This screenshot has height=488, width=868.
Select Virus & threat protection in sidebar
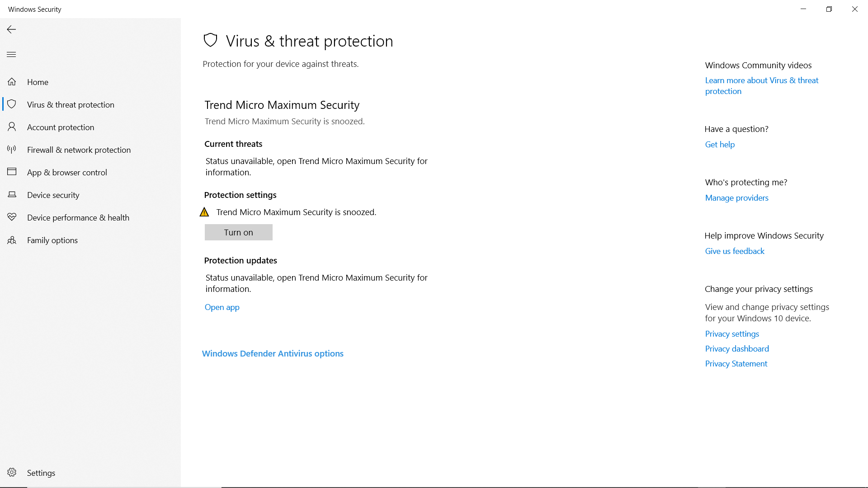point(71,104)
